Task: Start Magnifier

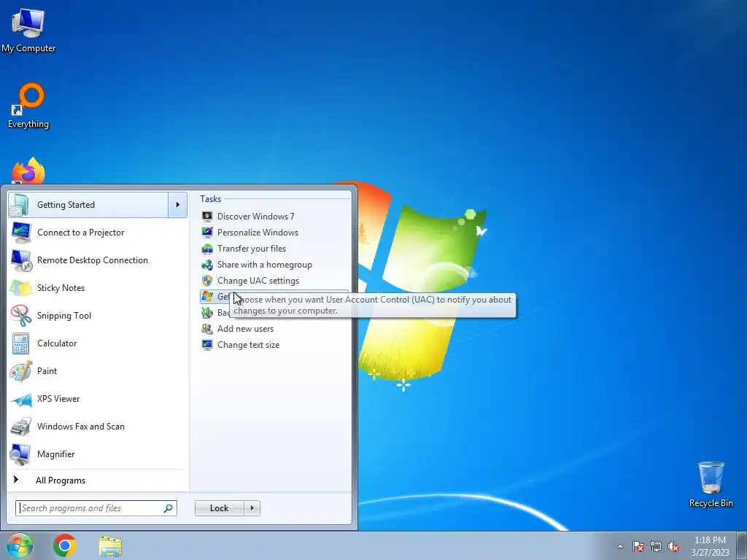Action: [98, 454]
